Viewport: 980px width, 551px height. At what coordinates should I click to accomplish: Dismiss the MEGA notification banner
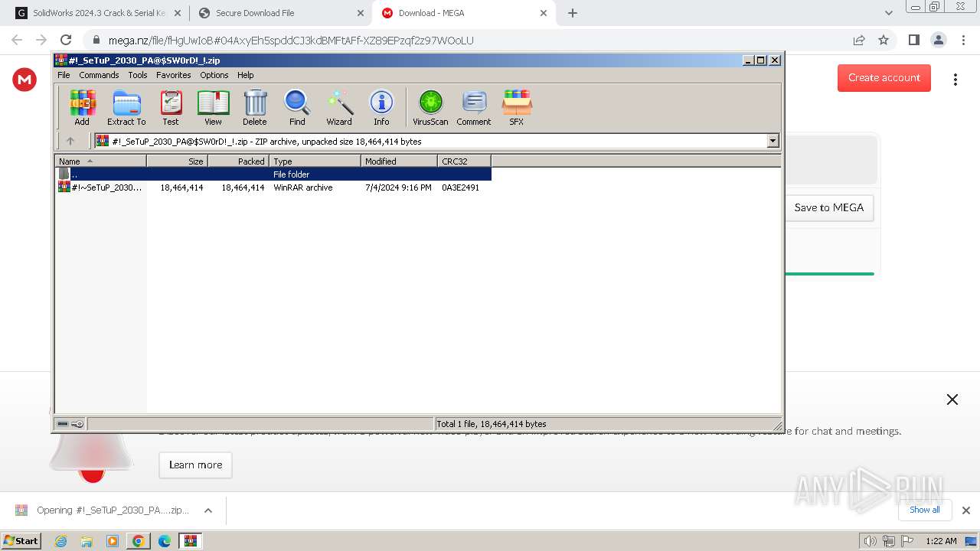[x=952, y=399]
